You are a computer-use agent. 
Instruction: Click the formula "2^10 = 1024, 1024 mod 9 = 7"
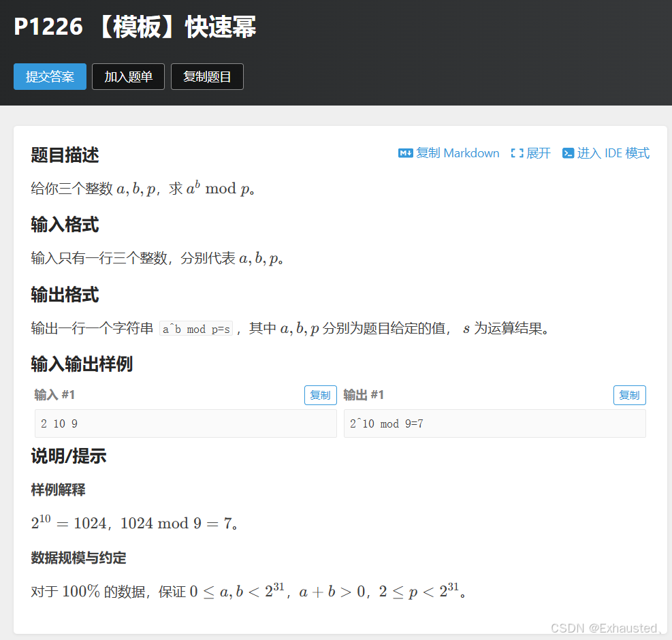click(134, 522)
